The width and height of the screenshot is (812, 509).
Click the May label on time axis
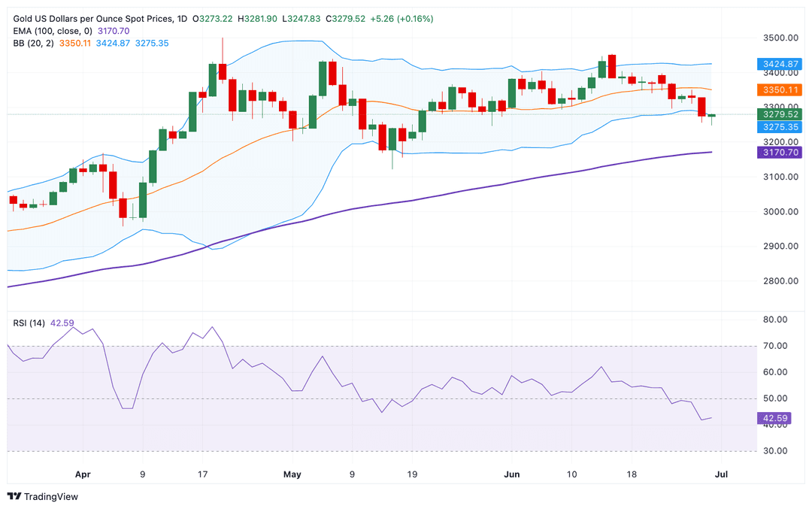click(x=292, y=474)
